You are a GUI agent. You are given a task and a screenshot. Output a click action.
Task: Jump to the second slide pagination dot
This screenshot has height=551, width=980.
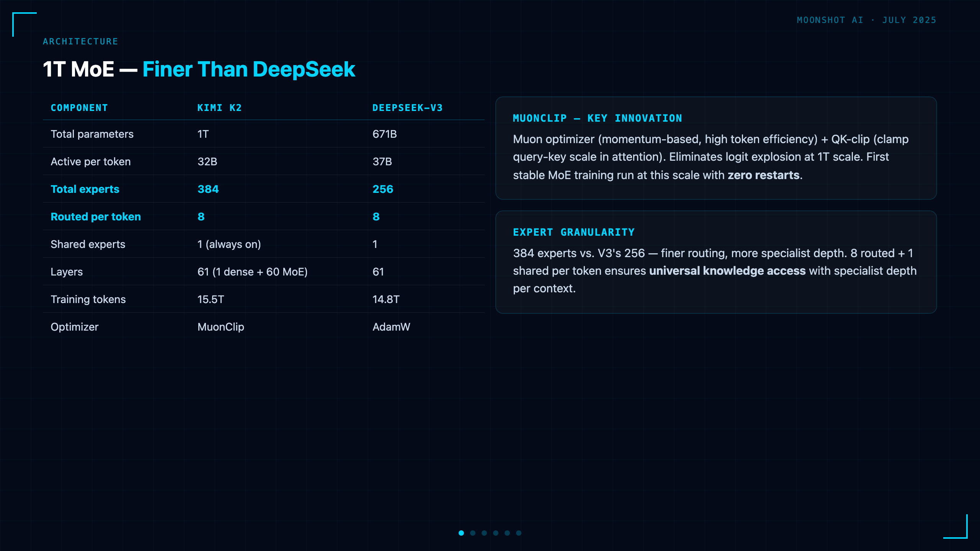coord(473,533)
